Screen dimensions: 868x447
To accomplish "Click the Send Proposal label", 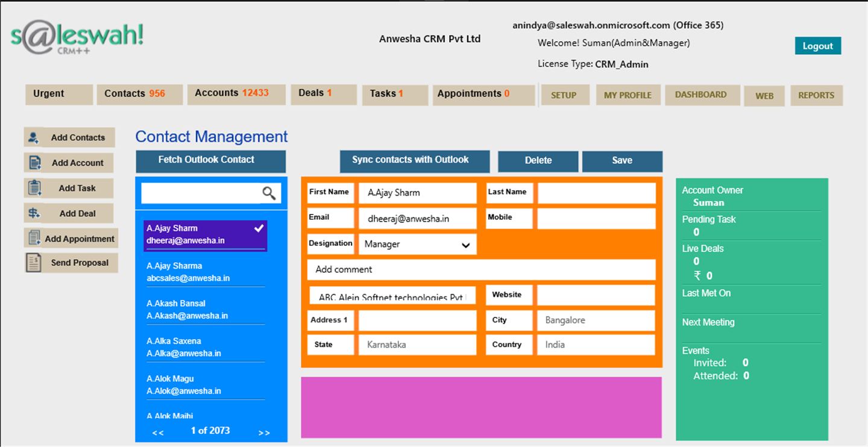I will (80, 263).
